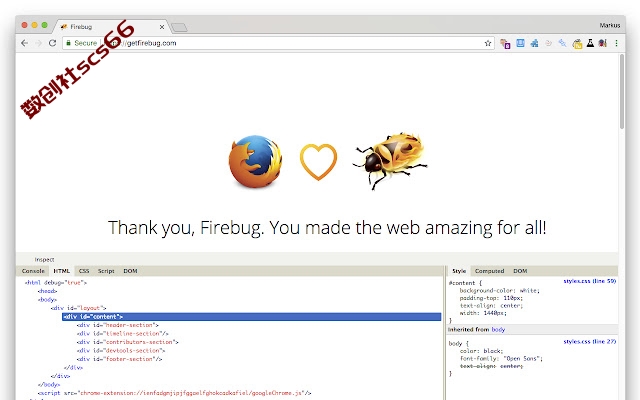Click the Markus profile button
Viewport: 640px width, 400px height.
(610, 25)
